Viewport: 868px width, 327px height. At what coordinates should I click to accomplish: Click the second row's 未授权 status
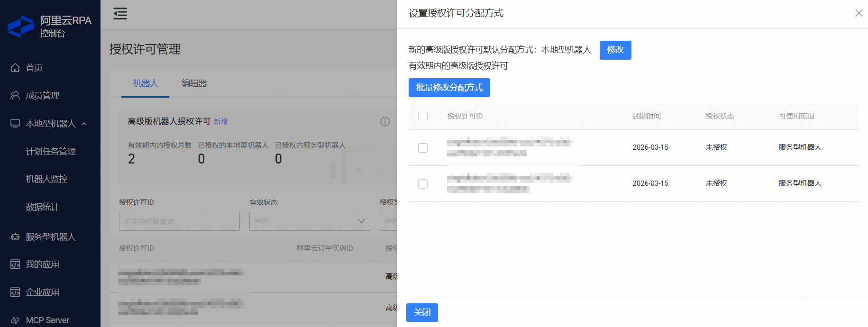pos(716,183)
